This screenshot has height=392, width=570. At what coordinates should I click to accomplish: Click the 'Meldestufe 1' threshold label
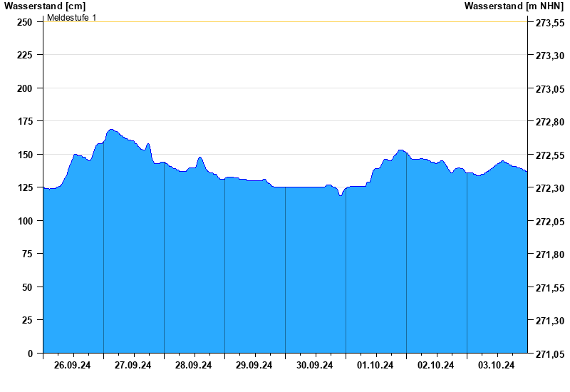tap(72, 17)
